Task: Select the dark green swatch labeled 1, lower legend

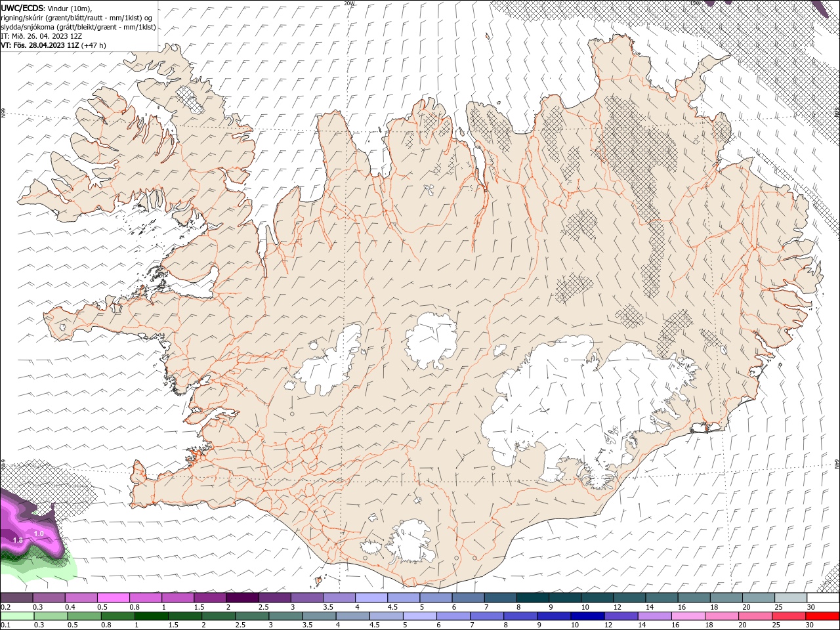Action: point(150,617)
